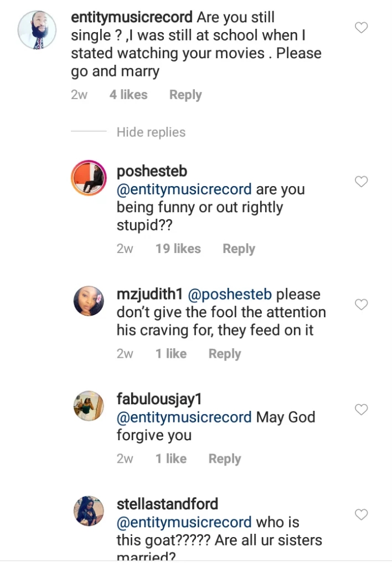Tap mzjudith1's profile photo

click(x=89, y=301)
